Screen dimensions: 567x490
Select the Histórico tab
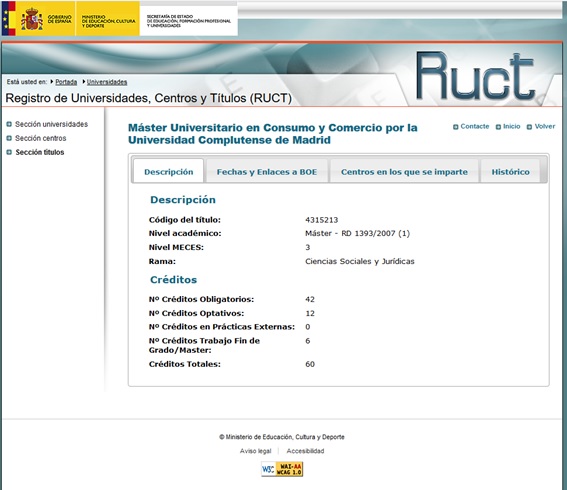pos(510,171)
